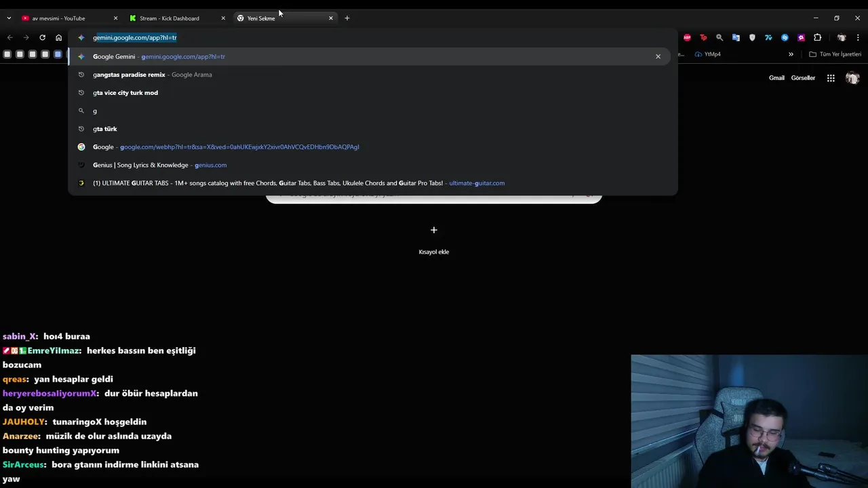Navigate forward in browser history

26,37
